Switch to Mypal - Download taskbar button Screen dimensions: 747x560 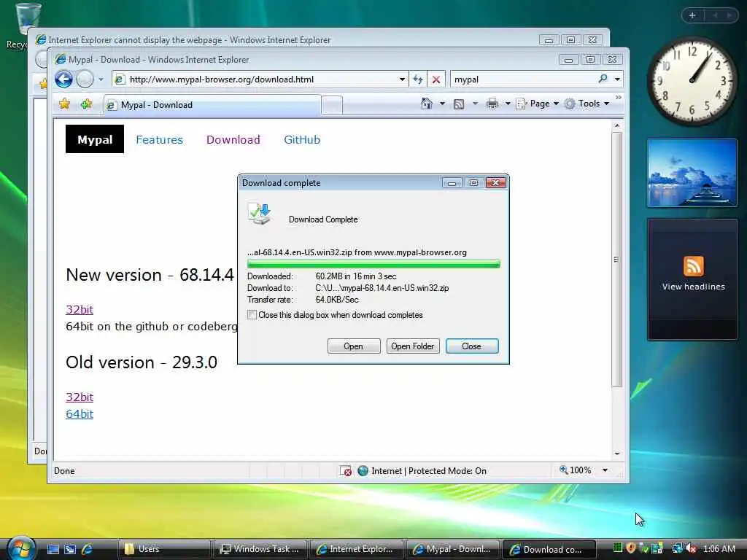tap(452, 549)
